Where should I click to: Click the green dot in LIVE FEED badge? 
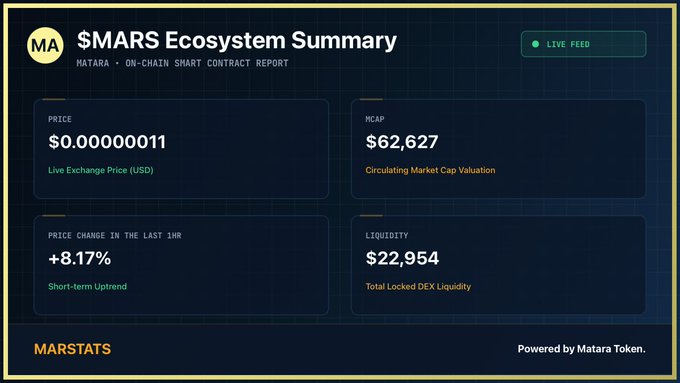pos(535,44)
